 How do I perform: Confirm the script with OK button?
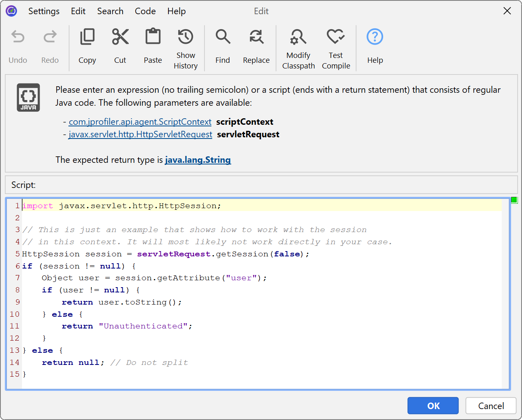tap(433, 406)
